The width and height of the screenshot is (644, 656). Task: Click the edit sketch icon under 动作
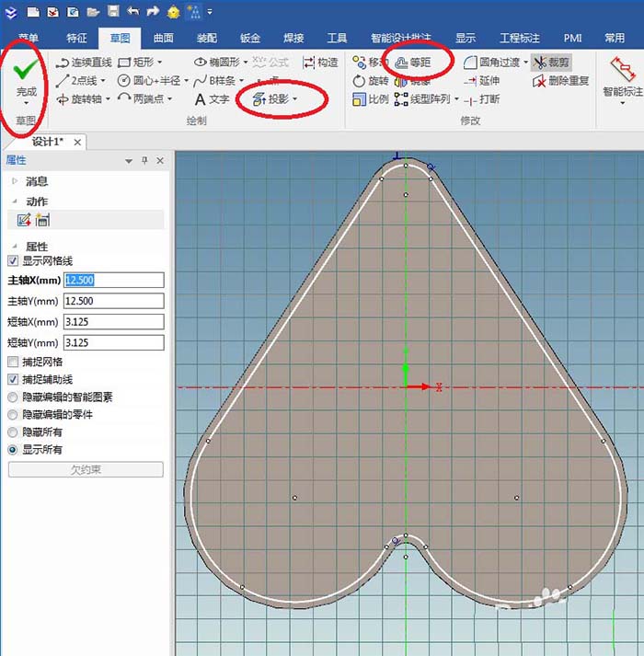point(24,220)
